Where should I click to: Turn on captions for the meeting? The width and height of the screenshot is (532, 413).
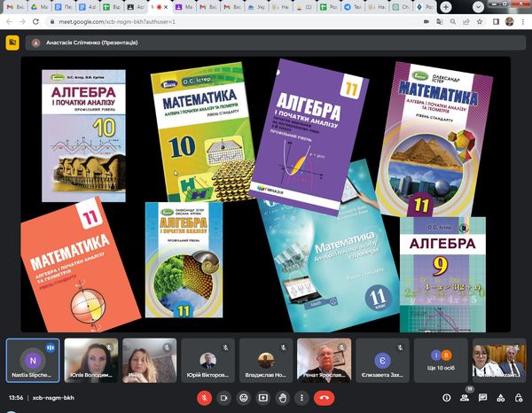[x=243, y=398]
